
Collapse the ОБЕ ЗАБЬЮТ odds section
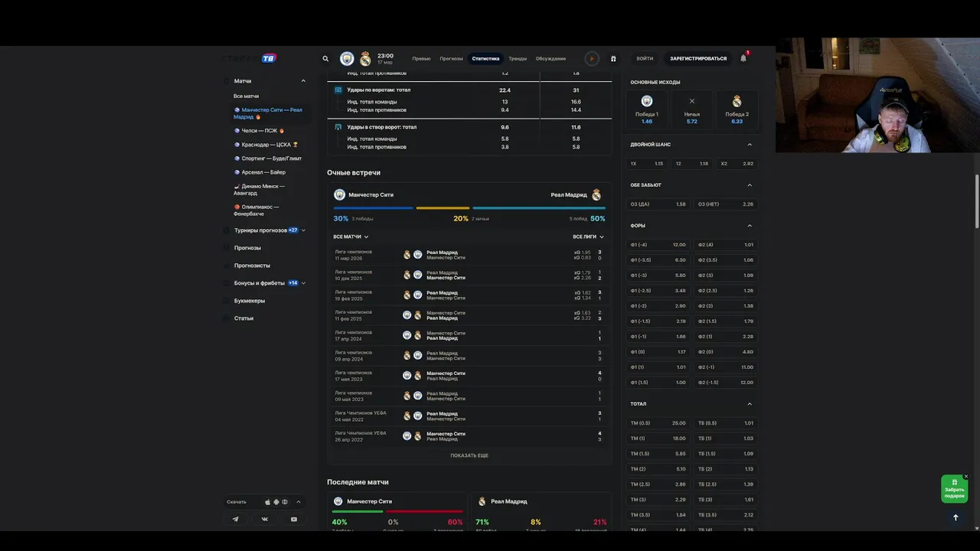click(750, 185)
